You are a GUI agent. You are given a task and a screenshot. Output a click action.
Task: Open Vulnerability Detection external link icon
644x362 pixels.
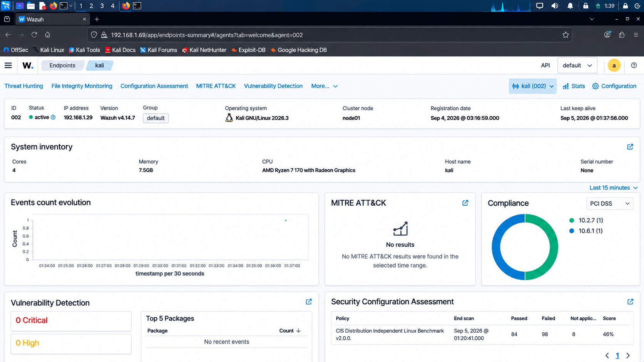click(309, 302)
